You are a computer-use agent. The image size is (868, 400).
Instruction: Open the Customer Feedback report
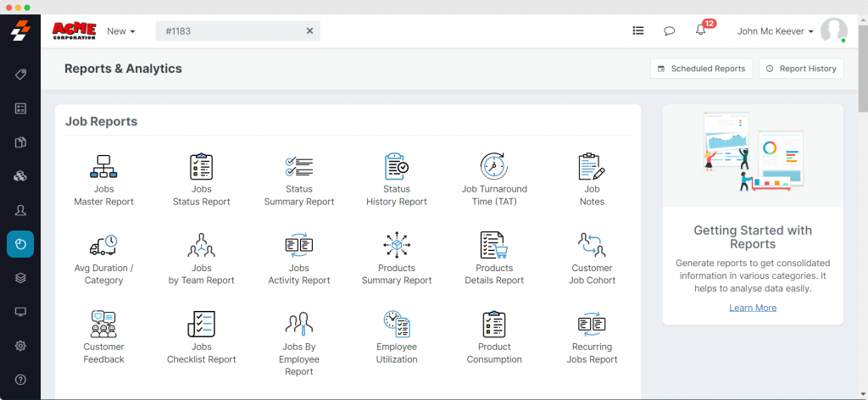point(103,325)
